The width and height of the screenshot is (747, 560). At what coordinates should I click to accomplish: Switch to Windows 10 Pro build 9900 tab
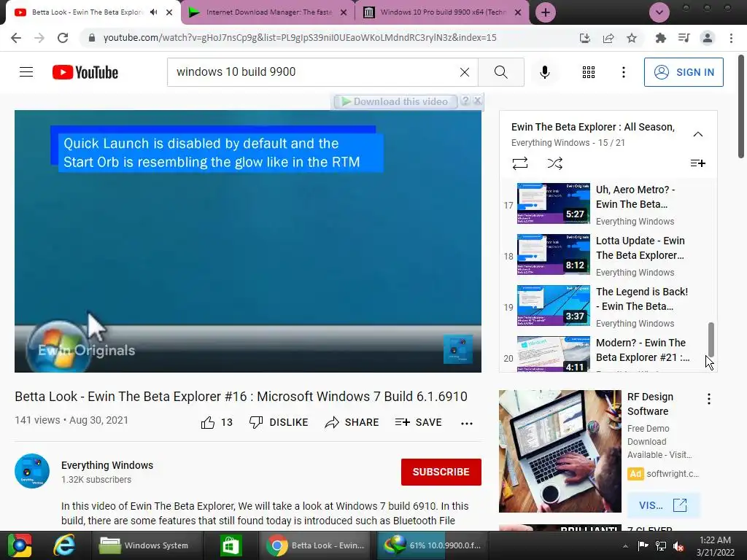(442, 12)
